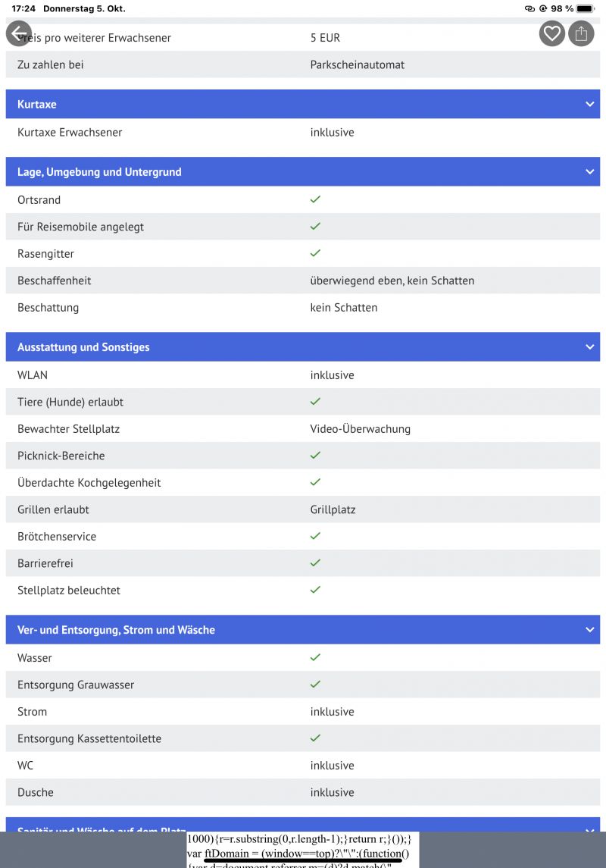Add this place to favorites with the heart icon

click(552, 33)
